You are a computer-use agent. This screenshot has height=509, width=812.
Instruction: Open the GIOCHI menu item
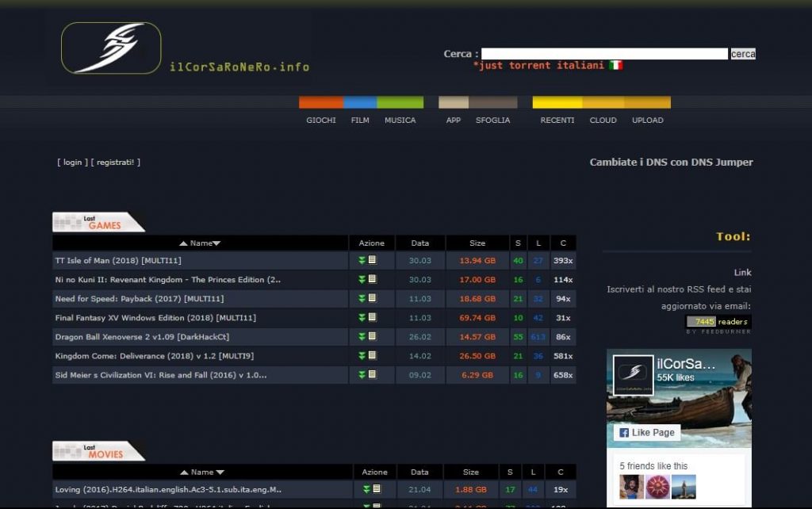click(x=321, y=121)
